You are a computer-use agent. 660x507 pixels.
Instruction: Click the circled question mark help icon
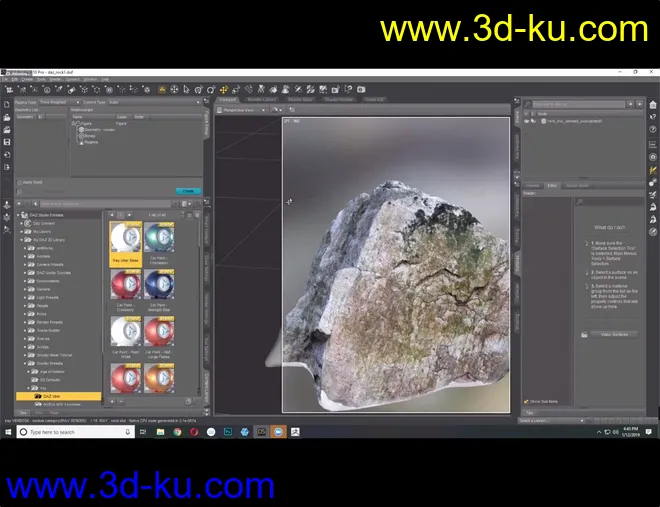click(x=652, y=129)
